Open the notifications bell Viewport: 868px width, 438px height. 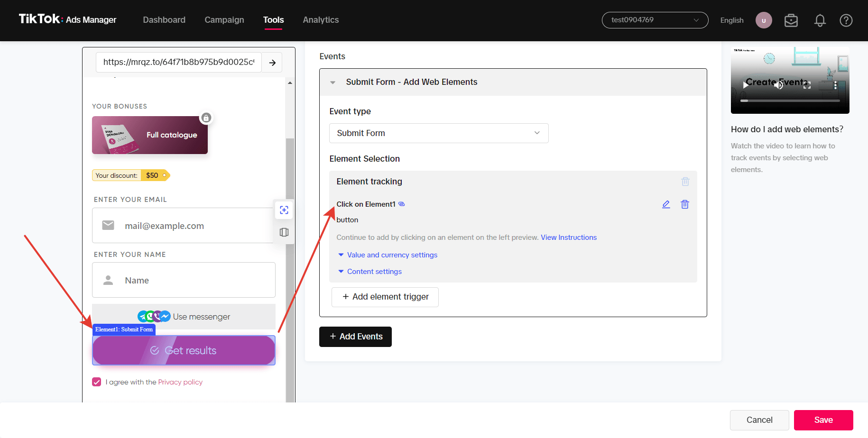point(820,20)
